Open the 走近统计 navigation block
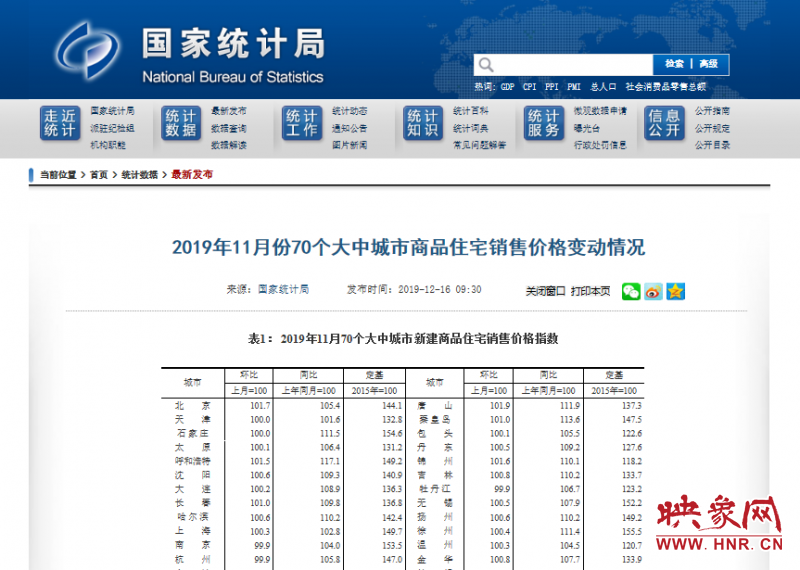 coord(59,124)
